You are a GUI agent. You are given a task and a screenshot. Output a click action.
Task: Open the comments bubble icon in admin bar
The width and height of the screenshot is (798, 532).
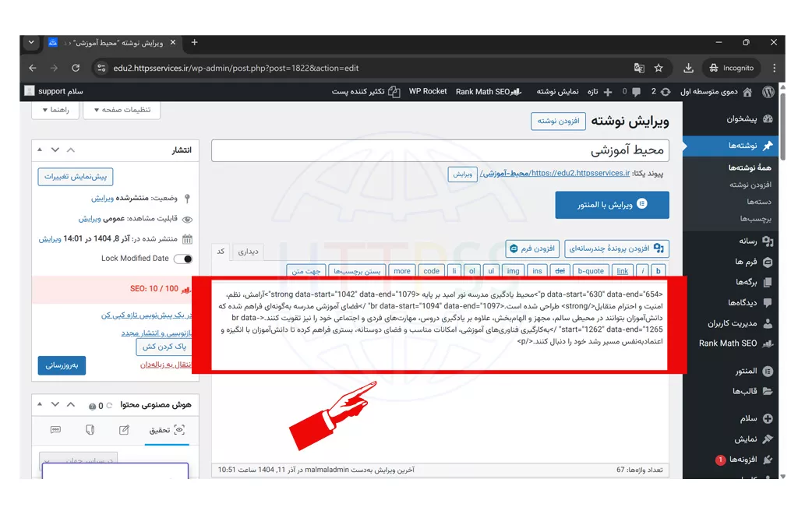tap(636, 91)
